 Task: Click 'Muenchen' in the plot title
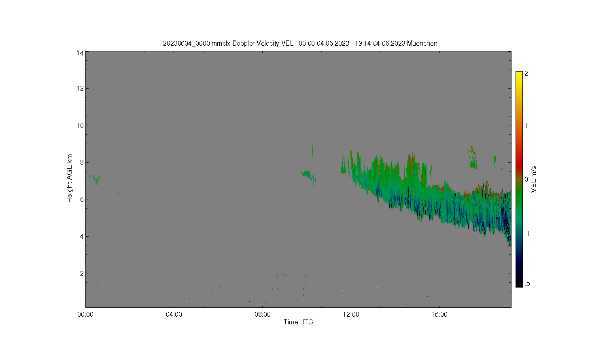[x=422, y=43]
